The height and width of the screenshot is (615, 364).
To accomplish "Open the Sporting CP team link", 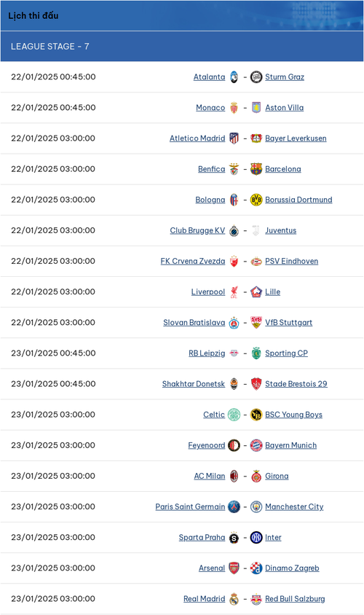I will point(286,353).
